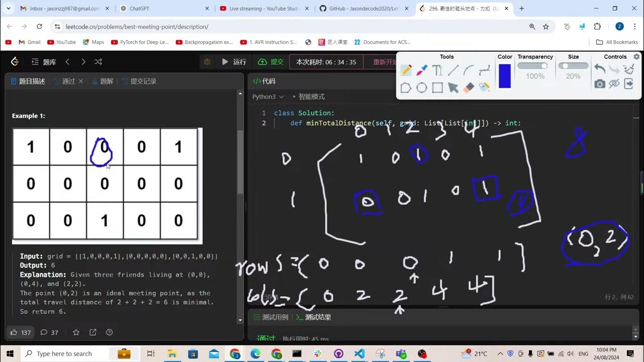Screen dimensions: 644x362
Task: Click the LeetCode logo
Action: click(15, 62)
